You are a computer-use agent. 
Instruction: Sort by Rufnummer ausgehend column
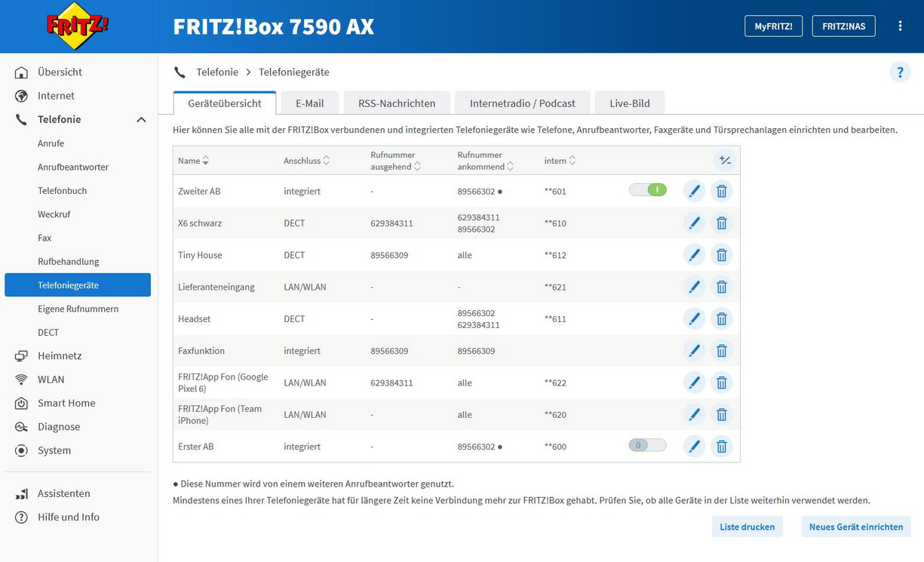point(396,161)
